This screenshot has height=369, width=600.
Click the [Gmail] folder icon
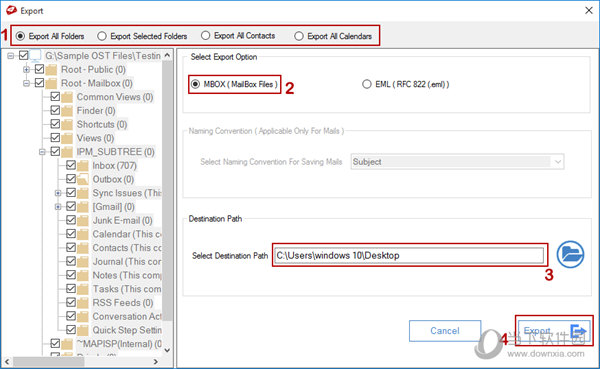83,207
